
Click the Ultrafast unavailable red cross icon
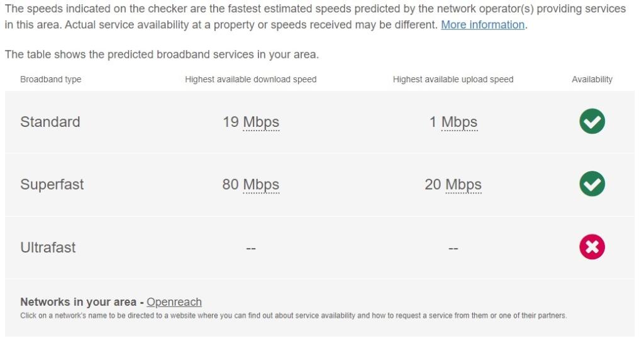(592, 247)
